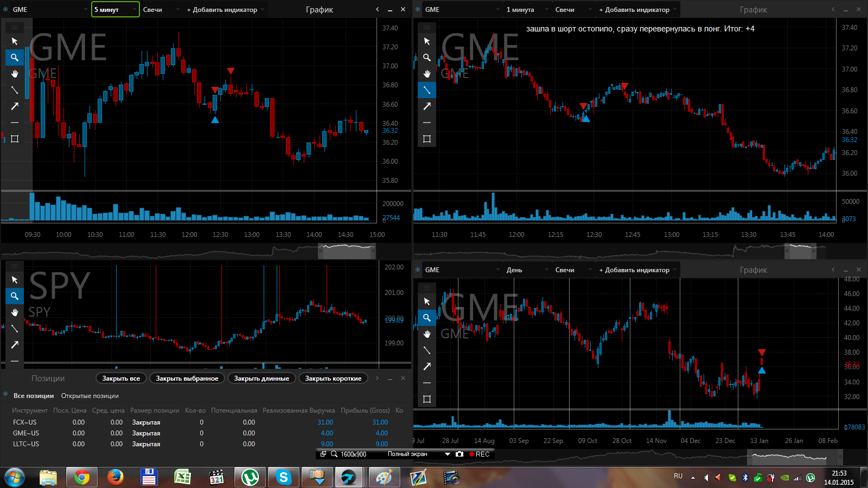868x488 pixels.
Task: Sort by Размер позиции column header
Action: pos(155,410)
